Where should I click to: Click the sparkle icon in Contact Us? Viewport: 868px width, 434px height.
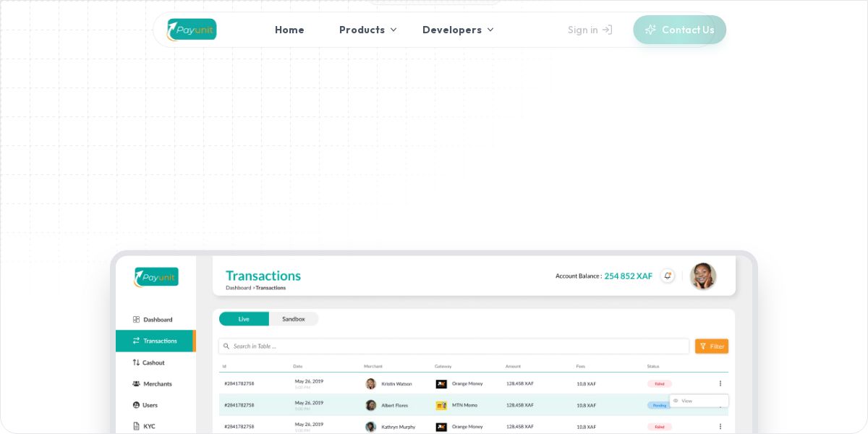pyautogui.click(x=650, y=30)
